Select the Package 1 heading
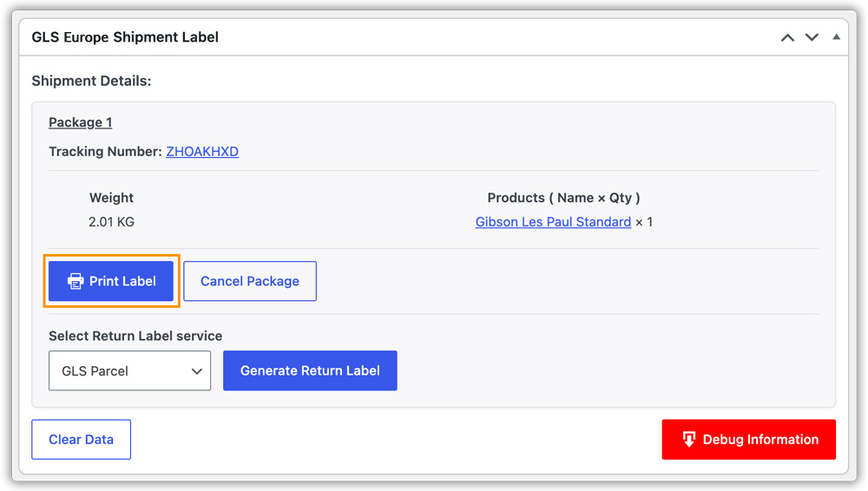The width and height of the screenshot is (868, 491). tap(80, 122)
